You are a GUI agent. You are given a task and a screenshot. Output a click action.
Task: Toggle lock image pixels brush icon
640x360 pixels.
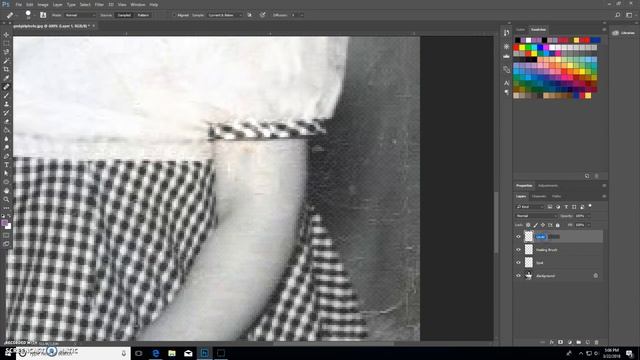(536, 225)
